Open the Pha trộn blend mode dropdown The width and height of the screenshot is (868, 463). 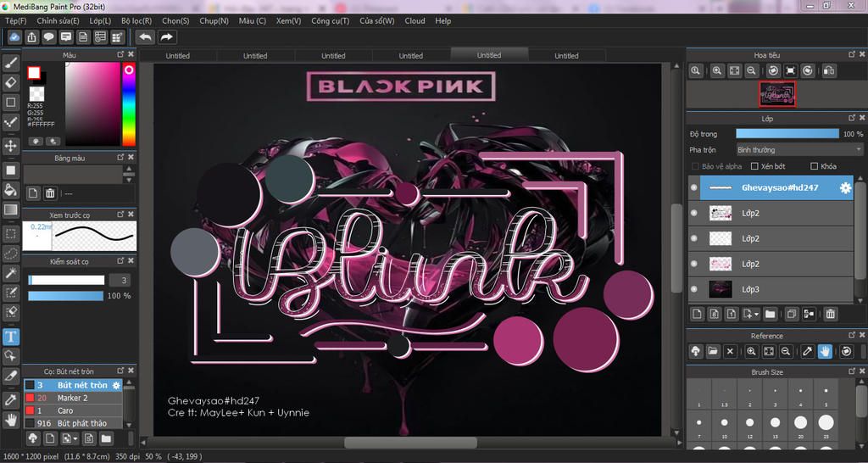point(799,150)
